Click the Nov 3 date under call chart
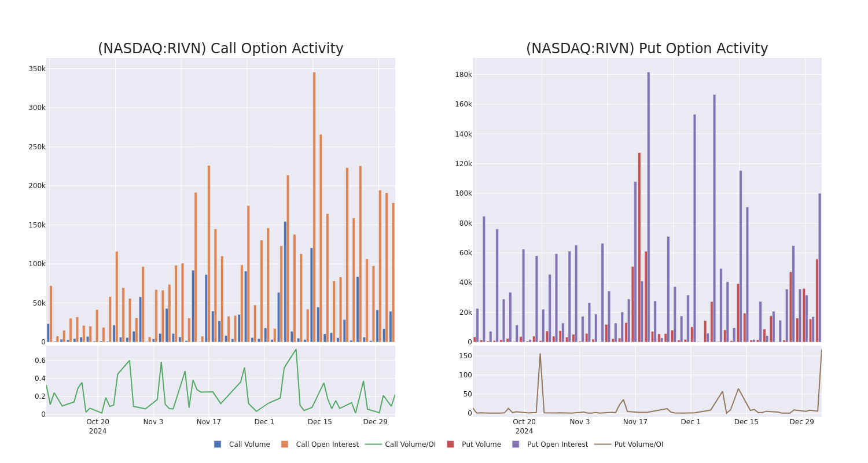This screenshot has height=463, width=868. [153, 422]
